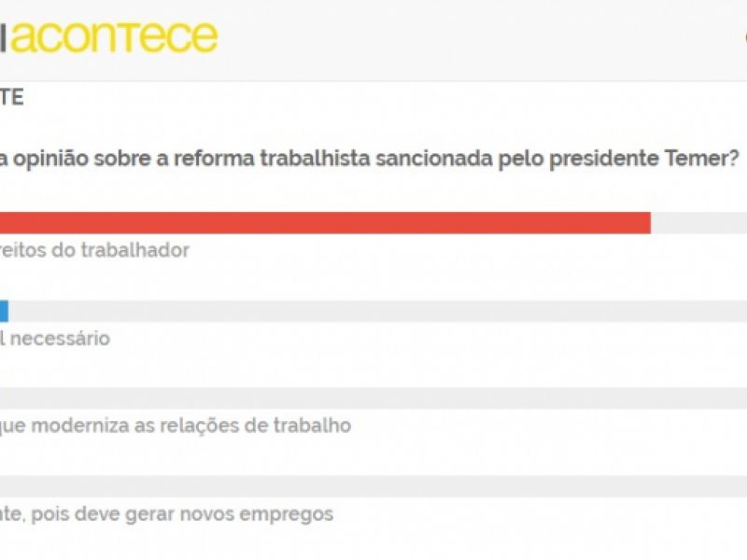
Task: Click the gray unfilled end of the red bar
Action: pos(698,223)
